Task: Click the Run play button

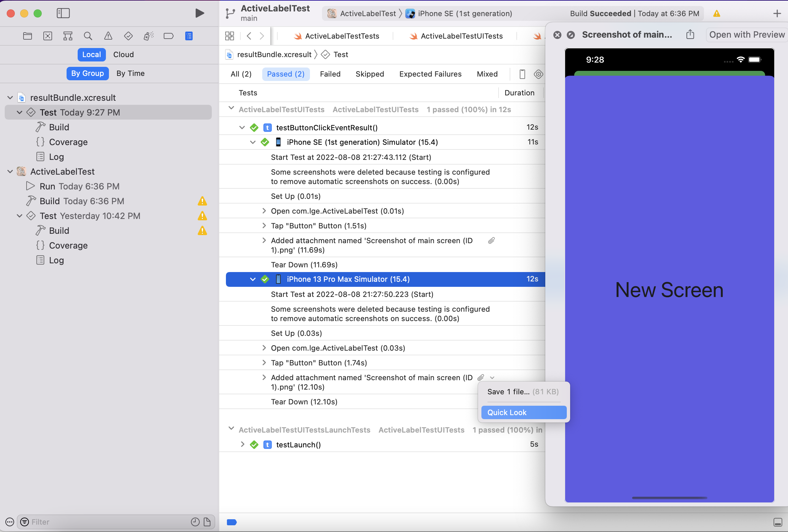Action: [x=200, y=13]
